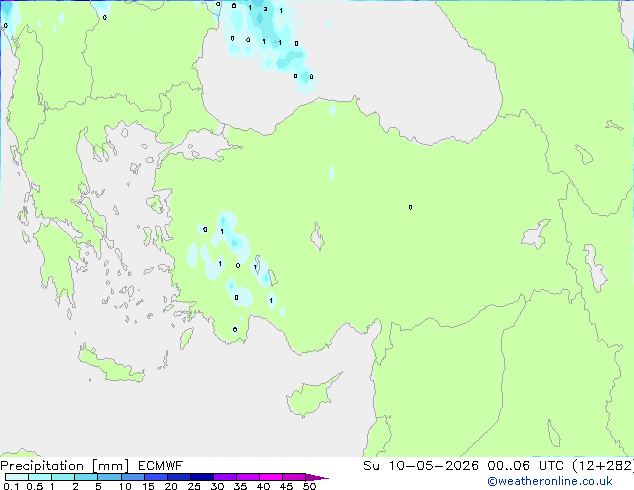Click the '10' legend scale label
634x490 pixels.
(x=125, y=486)
